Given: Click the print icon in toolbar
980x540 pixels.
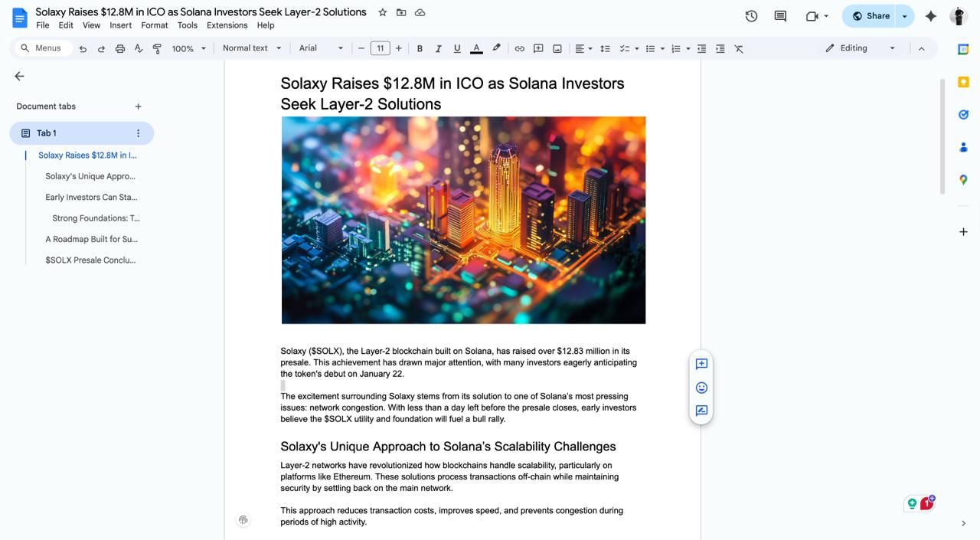Looking at the screenshot, I should tap(120, 48).
